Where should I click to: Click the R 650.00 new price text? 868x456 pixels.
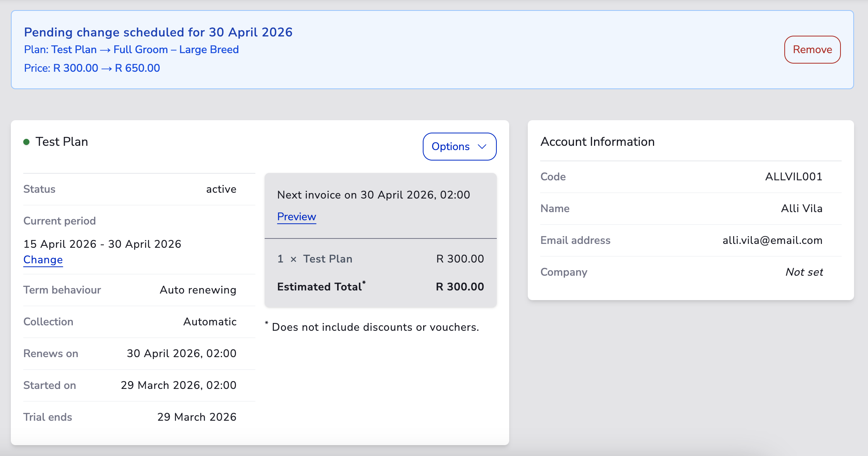[x=138, y=68]
